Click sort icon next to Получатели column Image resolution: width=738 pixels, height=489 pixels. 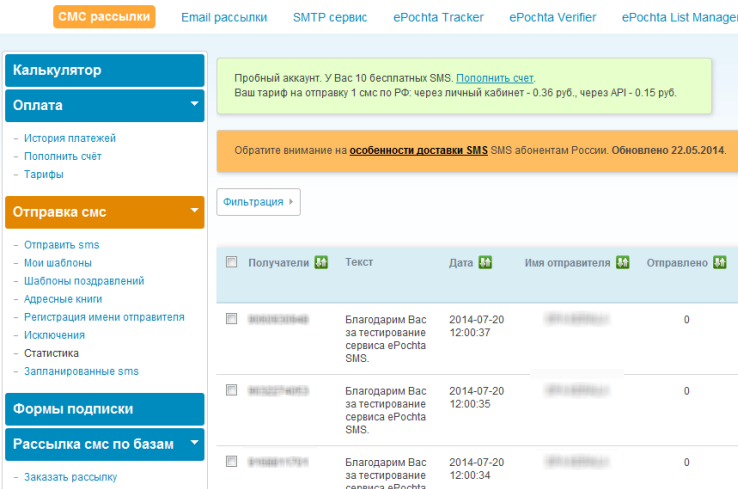click(321, 262)
